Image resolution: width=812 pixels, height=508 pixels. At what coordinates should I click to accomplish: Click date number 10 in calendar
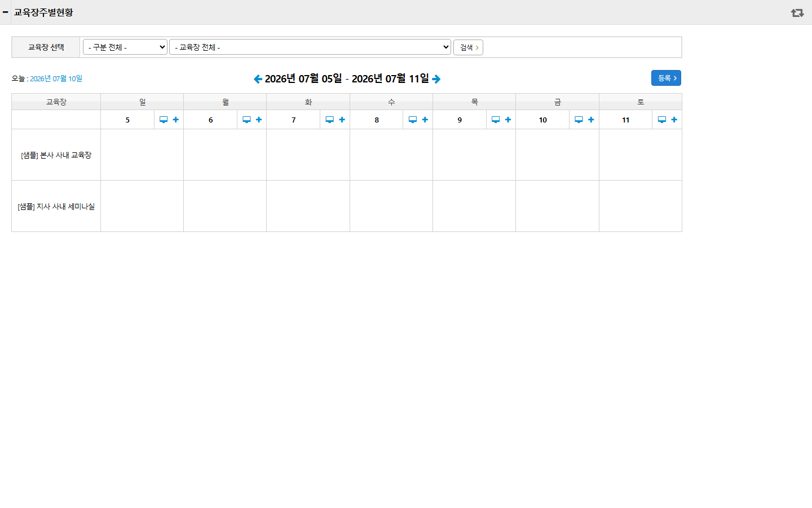[x=542, y=120]
